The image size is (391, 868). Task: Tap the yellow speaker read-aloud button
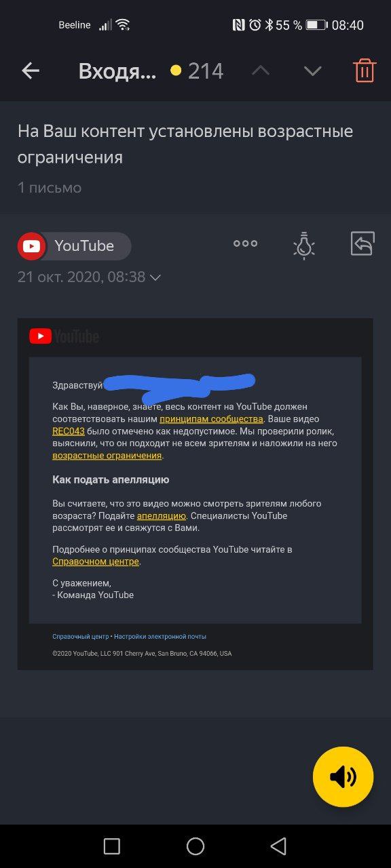point(343,777)
